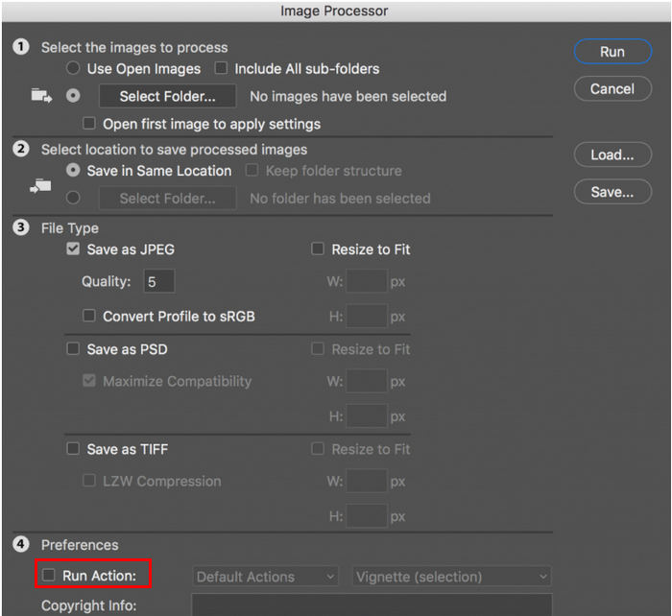The width and height of the screenshot is (672, 616).
Task: Enable Convert Profile to sRGB
Action: tap(88, 316)
